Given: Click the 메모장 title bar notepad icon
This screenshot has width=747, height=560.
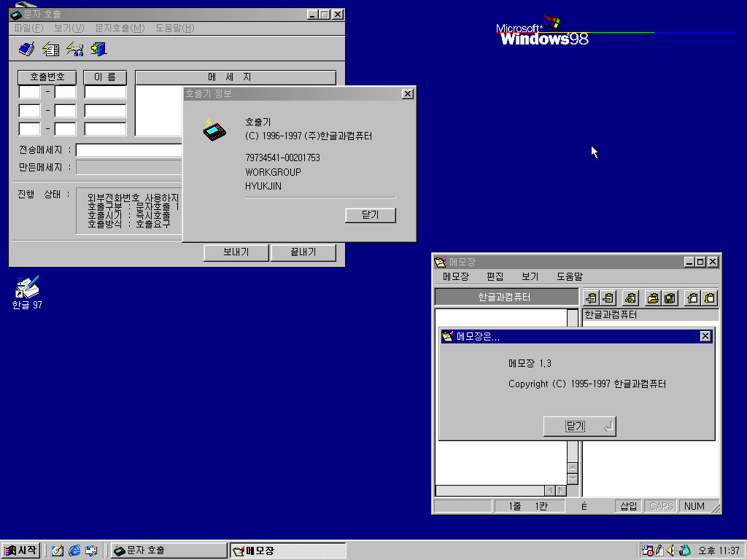Looking at the screenshot, I should tap(440, 262).
